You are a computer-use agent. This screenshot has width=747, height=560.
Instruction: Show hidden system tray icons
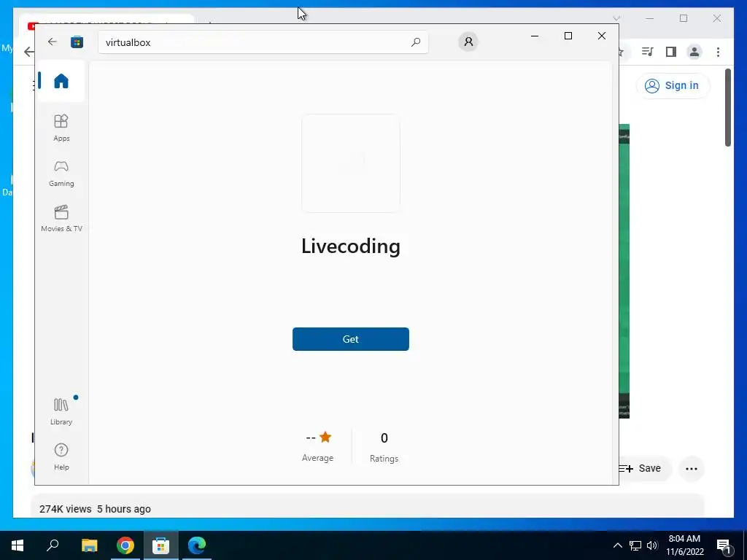point(617,545)
